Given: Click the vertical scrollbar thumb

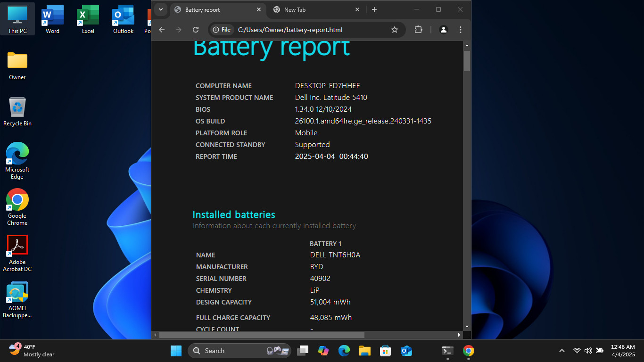Looking at the screenshot, I should click(x=467, y=61).
